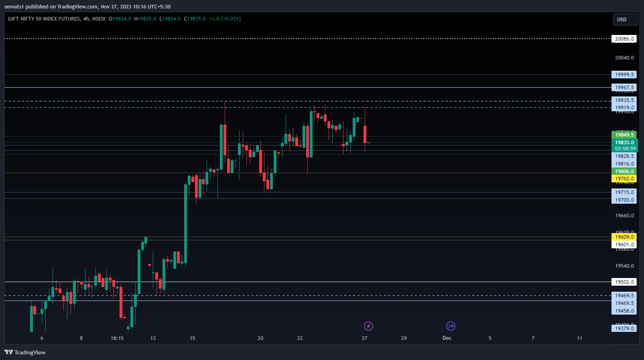Select the 20086.0 price label
The image size is (644, 360).
[x=624, y=39]
